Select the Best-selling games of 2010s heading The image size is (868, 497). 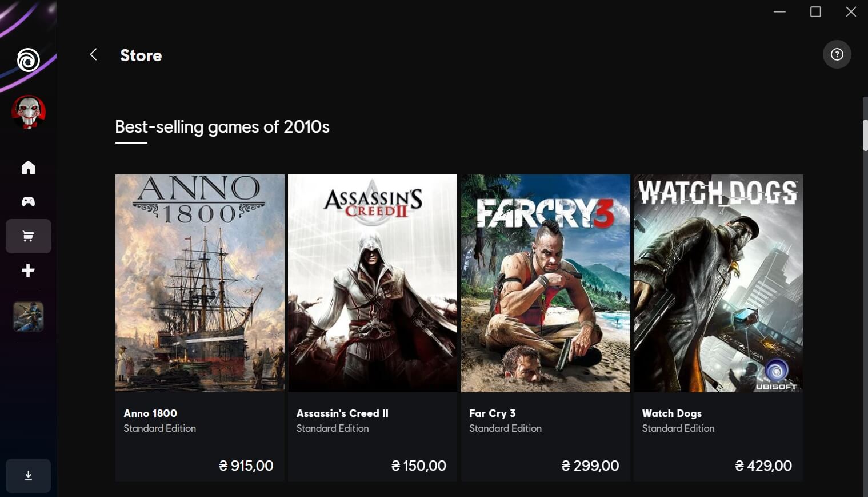(222, 126)
